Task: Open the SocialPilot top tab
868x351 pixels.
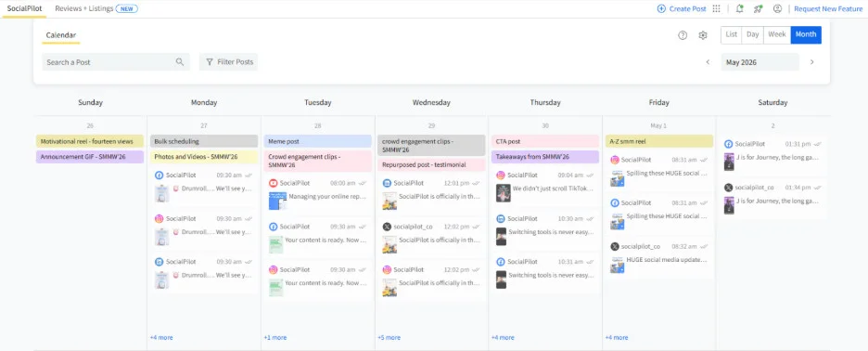Action: tap(24, 8)
